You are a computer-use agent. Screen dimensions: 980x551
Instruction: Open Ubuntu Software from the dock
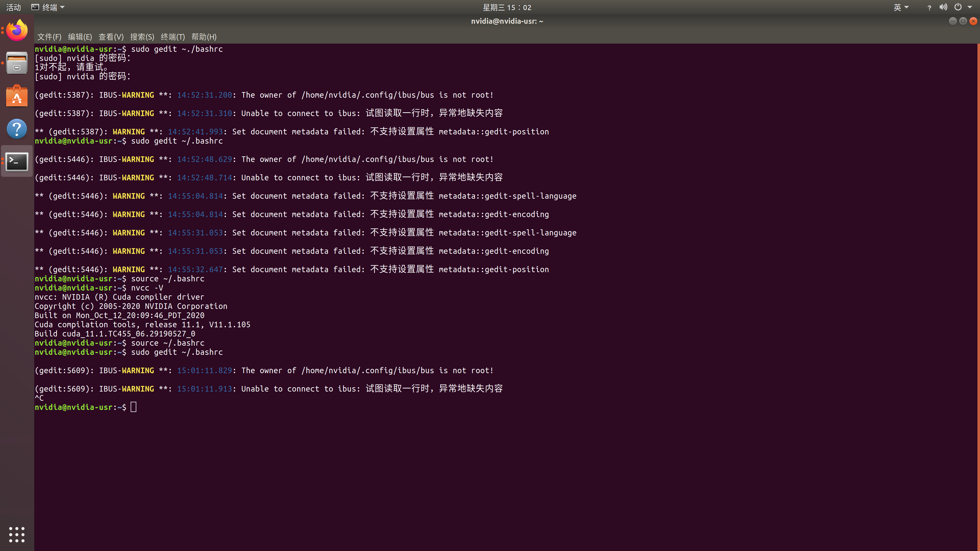(x=16, y=96)
